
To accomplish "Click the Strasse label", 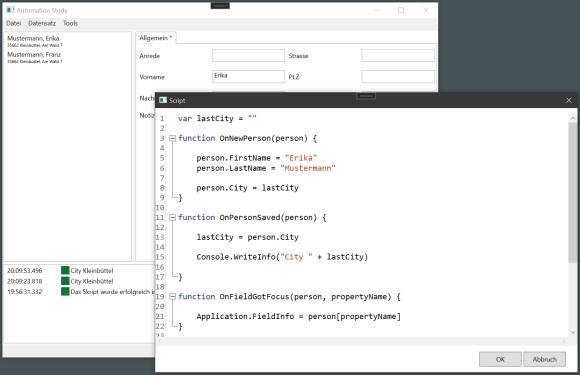I will [x=298, y=56].
